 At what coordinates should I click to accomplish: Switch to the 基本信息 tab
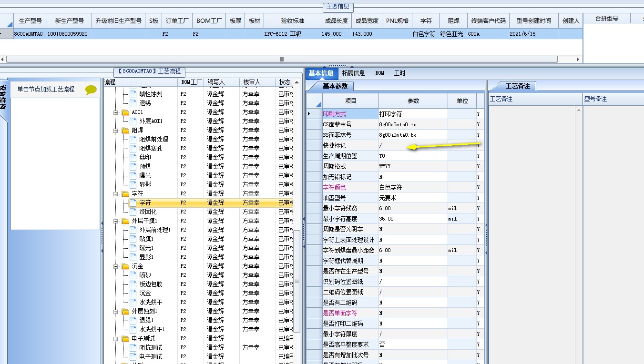coord(321,73)
